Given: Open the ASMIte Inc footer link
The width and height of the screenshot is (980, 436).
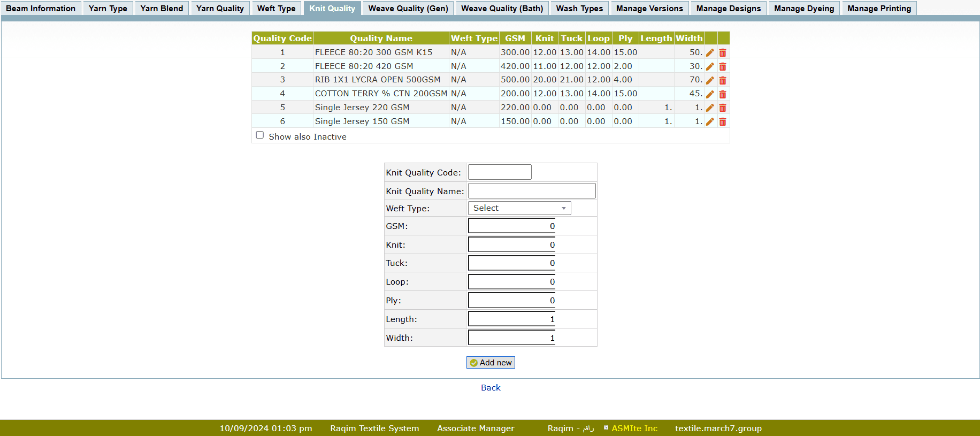Looking at the screenshot, I should tap(634, 428).
